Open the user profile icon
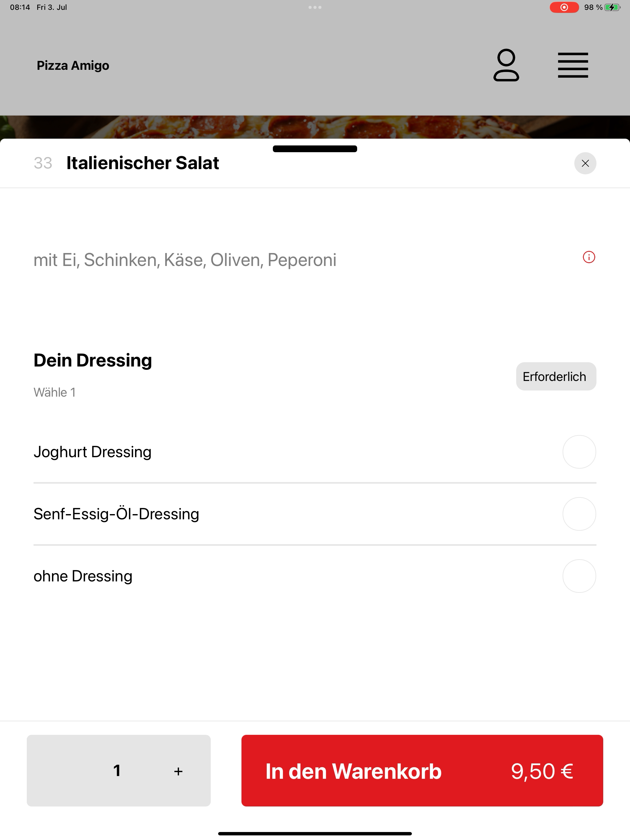Image resolution: width=630 pixels, height=840 pixels. tap(506, 65)
